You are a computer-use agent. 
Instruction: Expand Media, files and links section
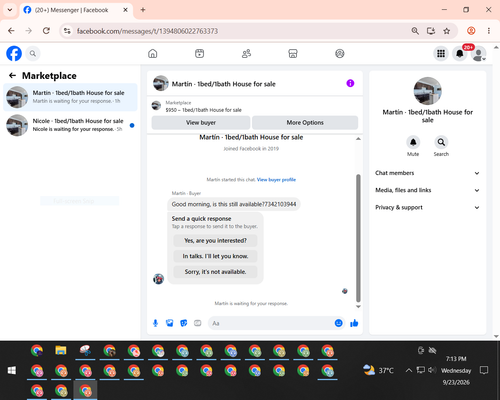click(428, 190)
